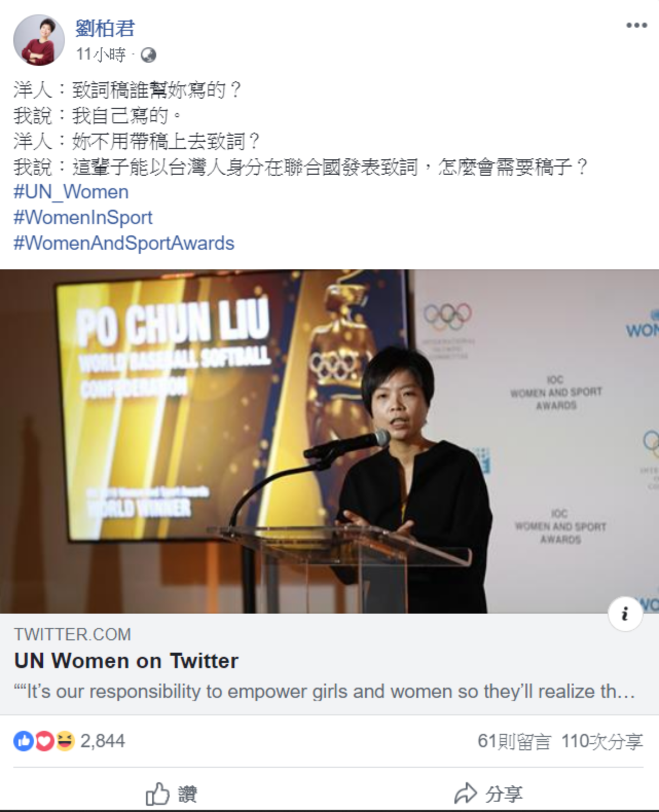Open the #WomenAndSportAwards hashtag
659x812 pixels.
124,243
